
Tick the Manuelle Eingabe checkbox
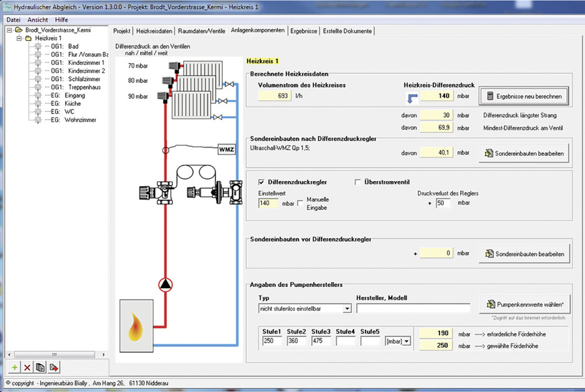tap(300, 202)
